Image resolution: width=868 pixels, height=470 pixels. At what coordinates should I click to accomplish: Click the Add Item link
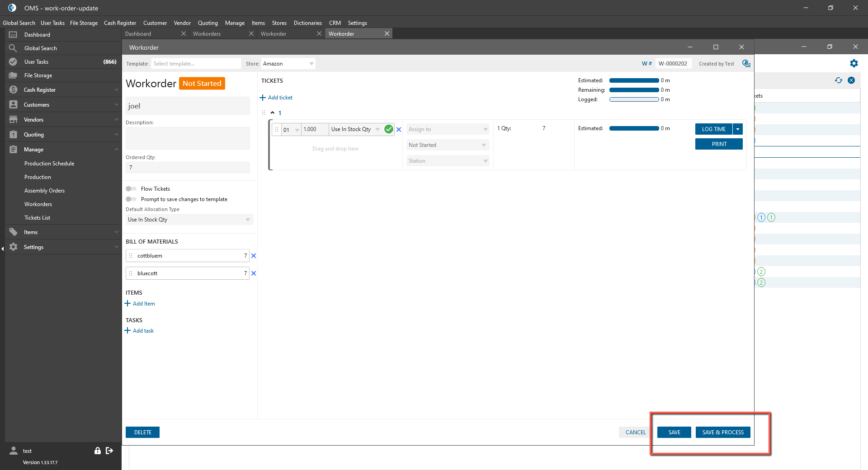[x=140, y=304]
